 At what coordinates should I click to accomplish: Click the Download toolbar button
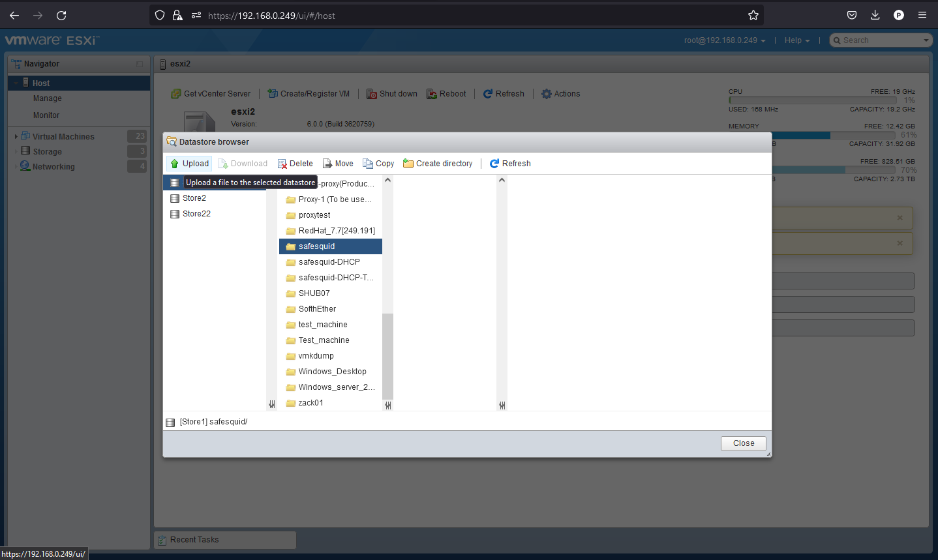243,164
